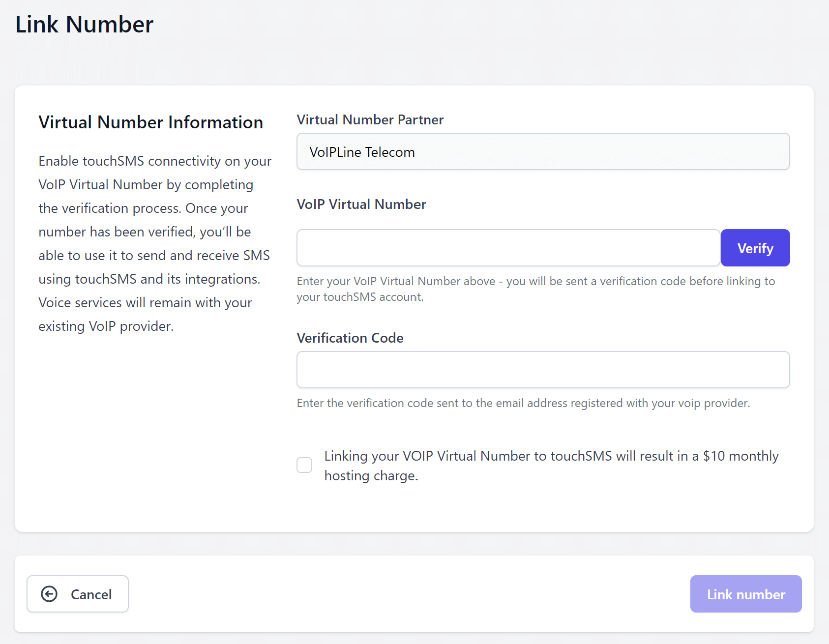The image size is (829, 644).
Task: Click the 'Virtual Number Information' heading
Action: point(150,122)
